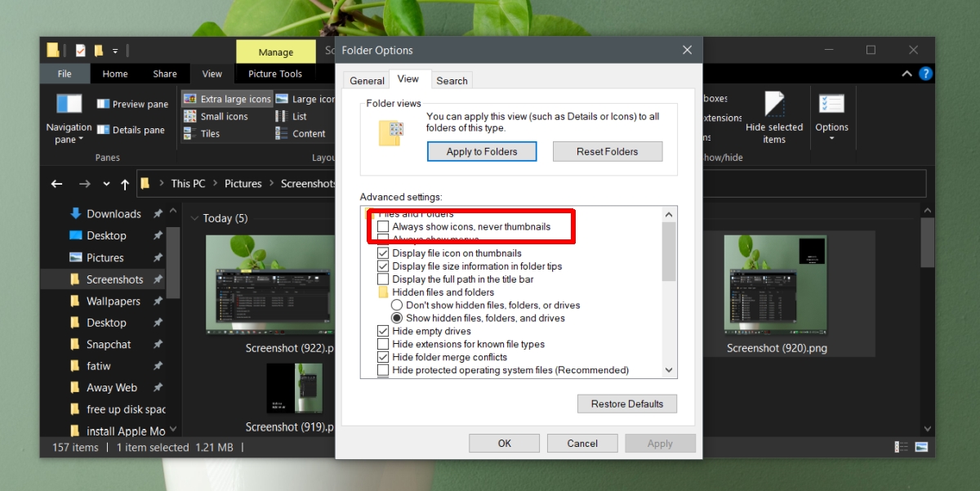Select Screenshots folder in navigation pane

(x=115, y=279)
